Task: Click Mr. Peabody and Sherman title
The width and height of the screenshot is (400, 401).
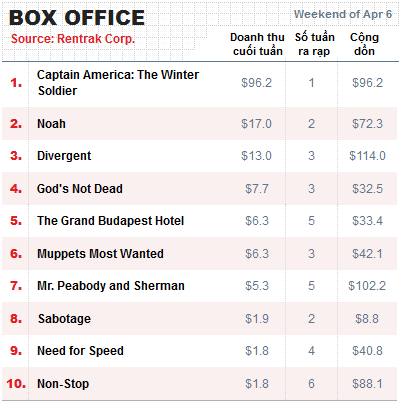Action: pos(111,286)
